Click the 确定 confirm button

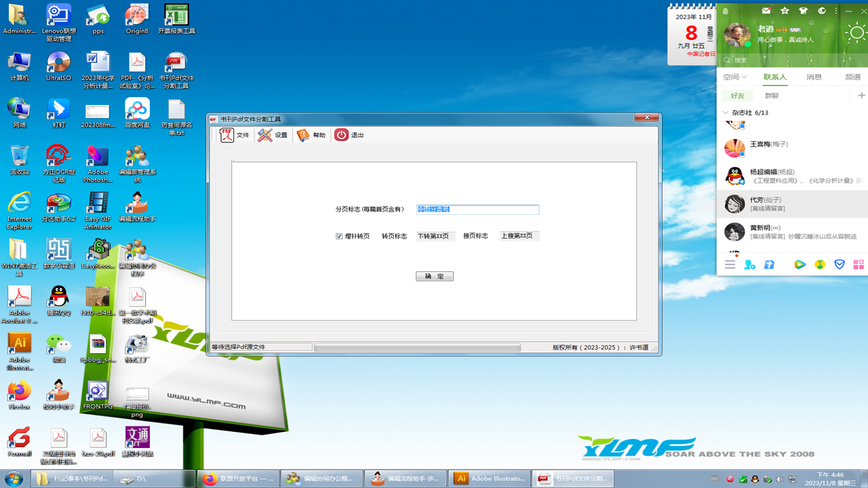(x=434, y=277)
